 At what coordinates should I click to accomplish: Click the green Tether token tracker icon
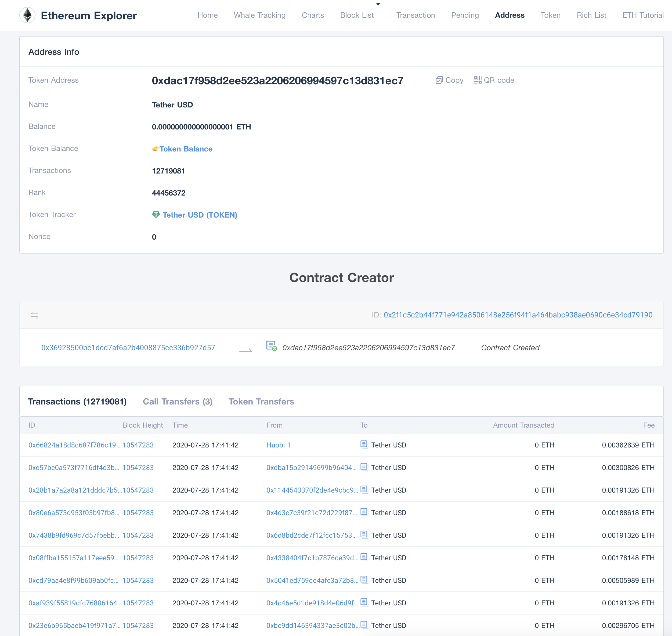coord(156,215)
